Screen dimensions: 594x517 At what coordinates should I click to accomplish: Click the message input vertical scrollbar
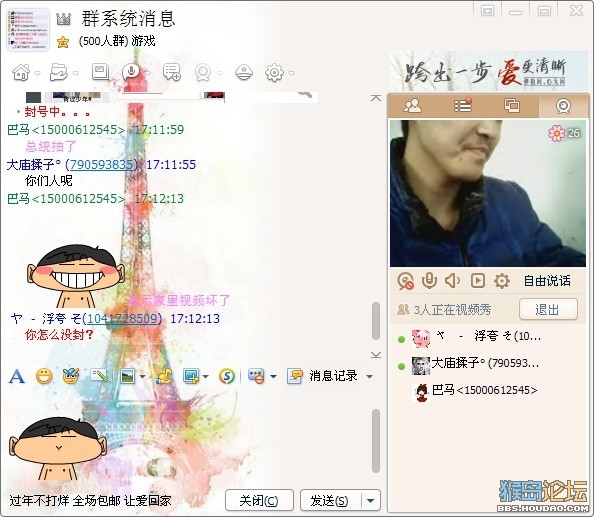(x=375, y=441)
